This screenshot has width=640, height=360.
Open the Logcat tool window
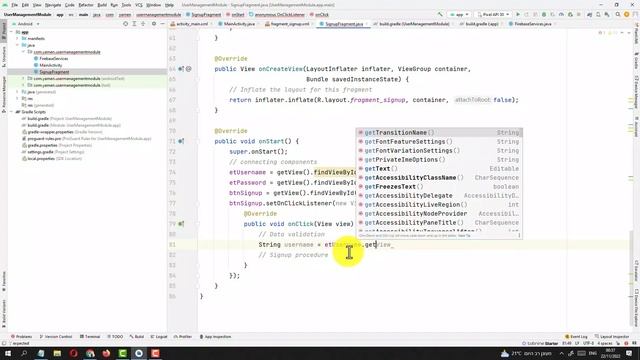tap(159, 337)
